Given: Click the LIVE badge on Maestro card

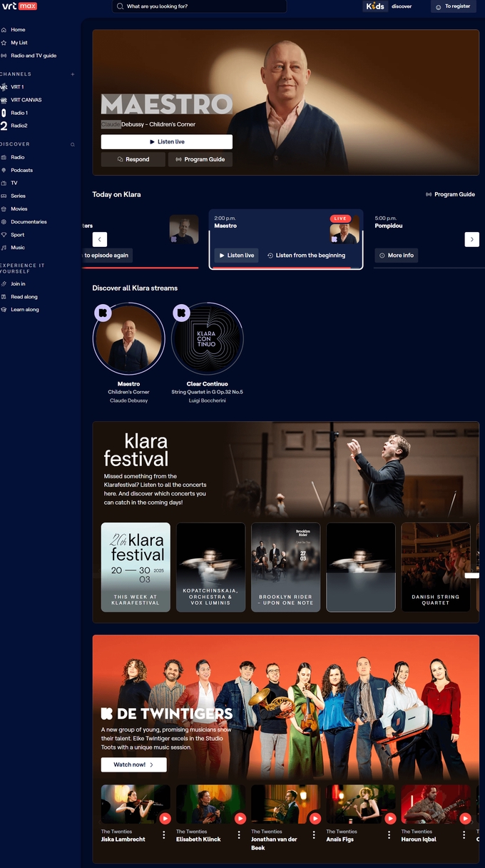Looking at the screenshot, I should (340, 218).
